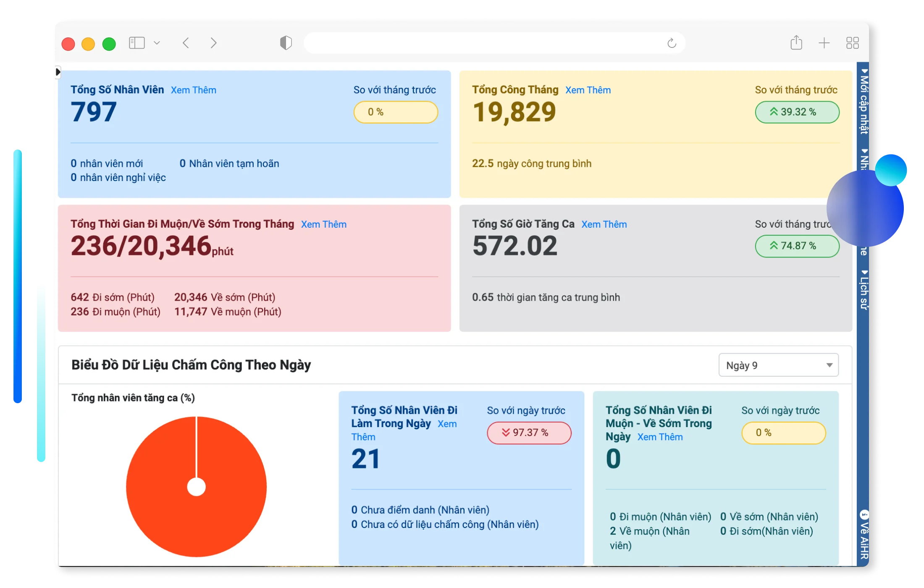Expand the left panel with the black triangle

[x=58, y=72]
